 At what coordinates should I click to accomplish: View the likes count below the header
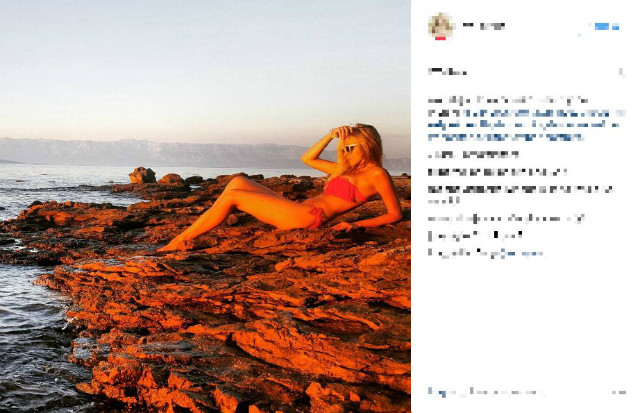coord(447,72)
